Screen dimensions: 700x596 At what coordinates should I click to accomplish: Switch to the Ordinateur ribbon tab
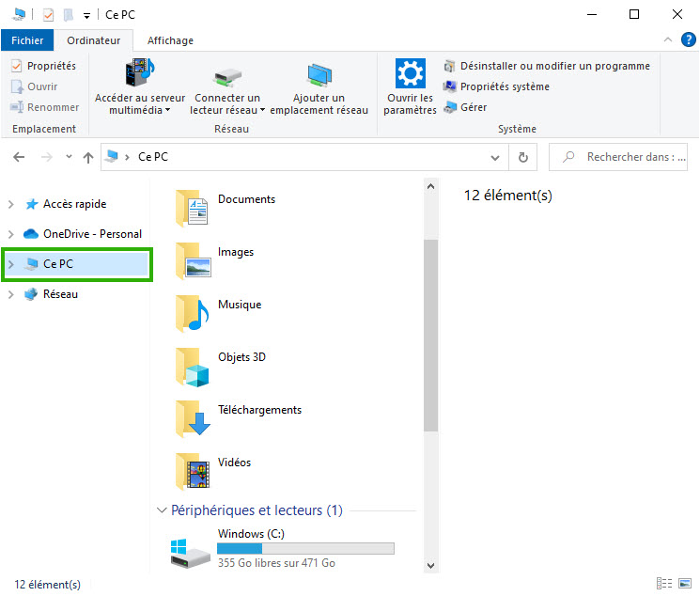[93, 40]
